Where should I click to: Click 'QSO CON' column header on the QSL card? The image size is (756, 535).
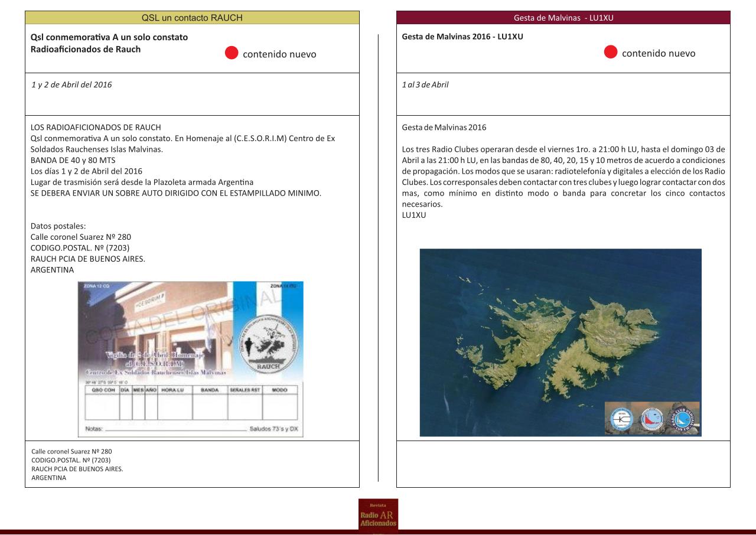point(102,390)
